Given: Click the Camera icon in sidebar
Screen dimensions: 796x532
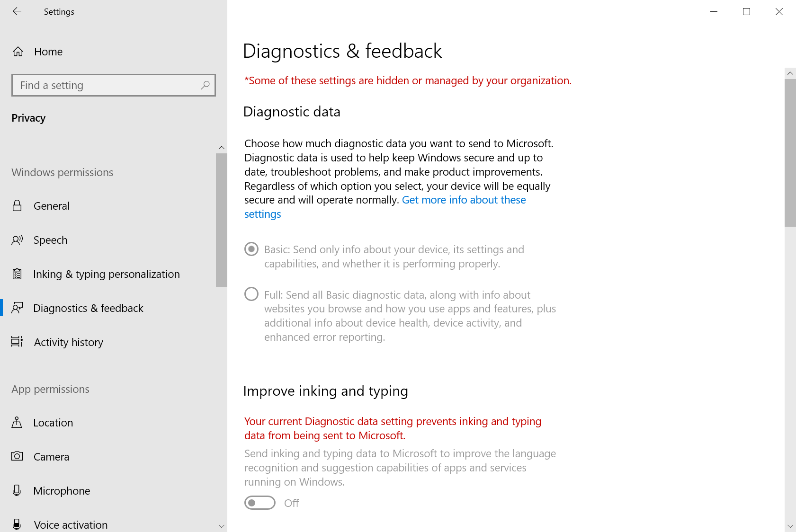Looking at the screenshot, I should [17, 456].
